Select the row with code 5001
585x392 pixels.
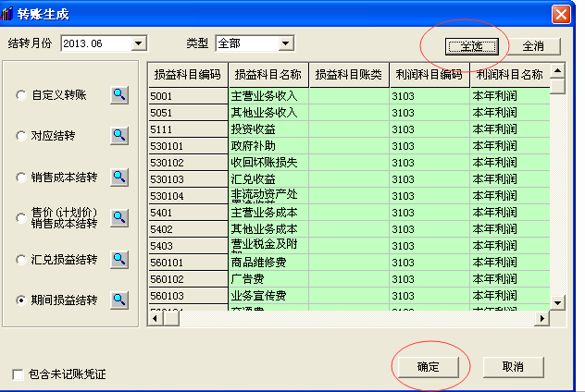pos(188,94)
